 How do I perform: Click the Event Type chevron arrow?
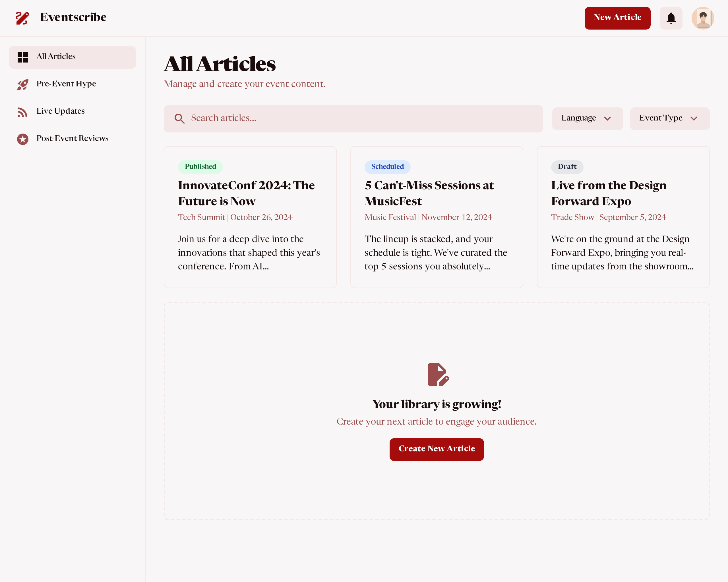pyautogui.click(x=694, y=119)
